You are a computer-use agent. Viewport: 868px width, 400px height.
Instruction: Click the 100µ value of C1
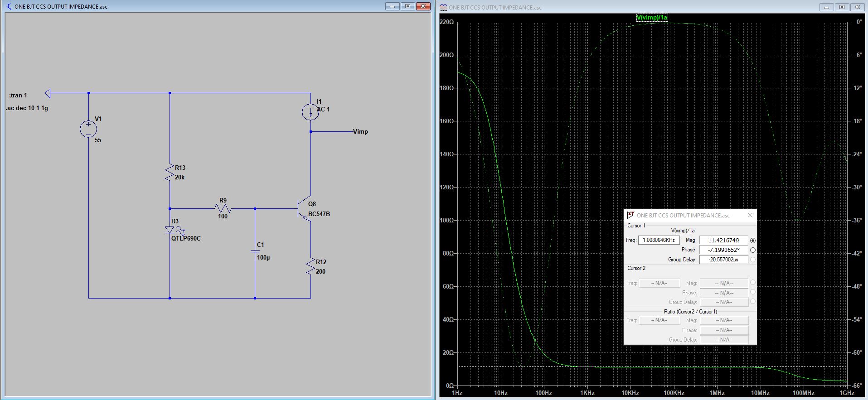pos(263,258)
